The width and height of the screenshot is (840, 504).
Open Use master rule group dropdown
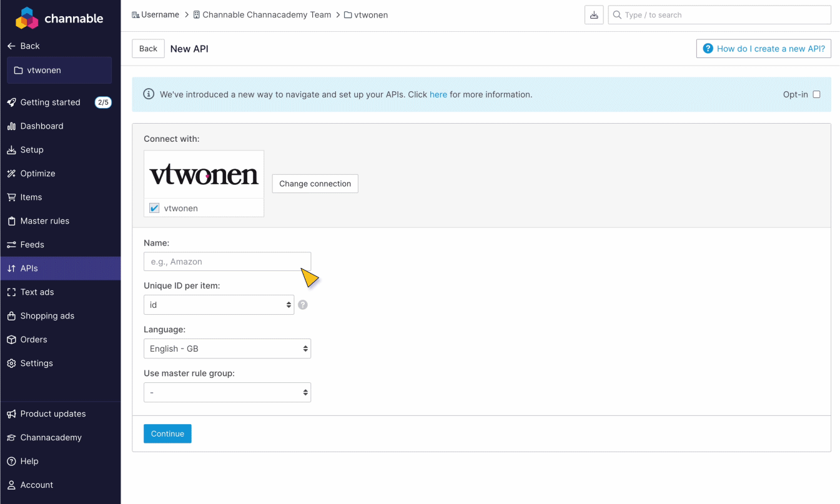[227, 392]
